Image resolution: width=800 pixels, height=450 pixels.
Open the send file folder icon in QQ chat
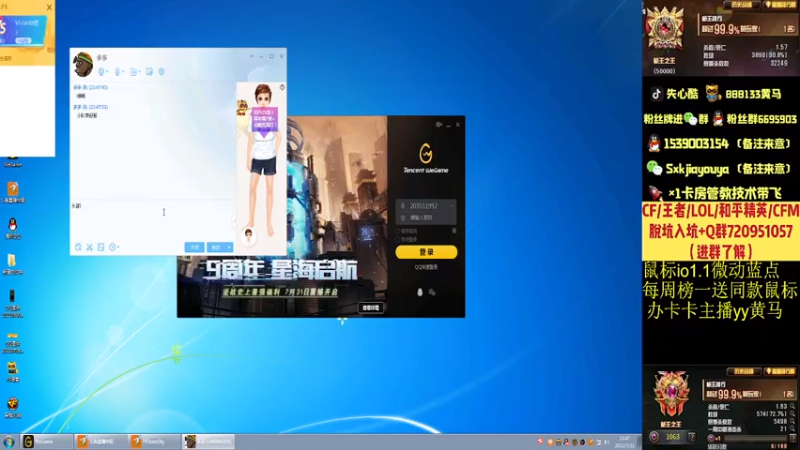(133, 72)
